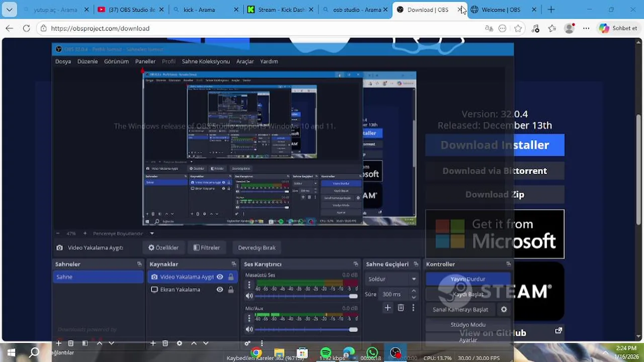
Task: Click Sanal Kamerayı Başlat button
Action: 460,309
